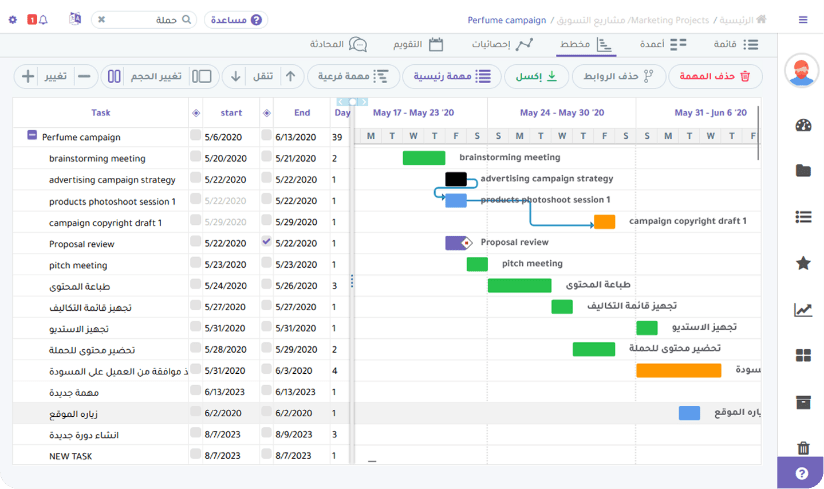Open the dashboard gauge sidebar icon

[x=803, y=125]
